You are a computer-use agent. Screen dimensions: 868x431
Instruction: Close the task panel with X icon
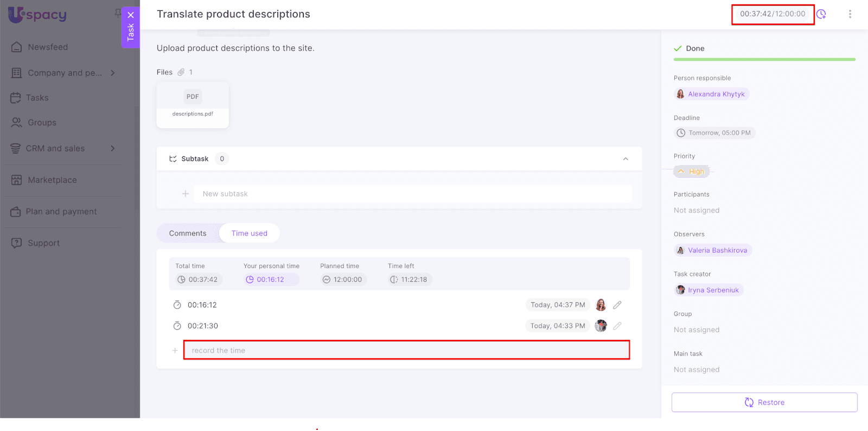(131, 15)
